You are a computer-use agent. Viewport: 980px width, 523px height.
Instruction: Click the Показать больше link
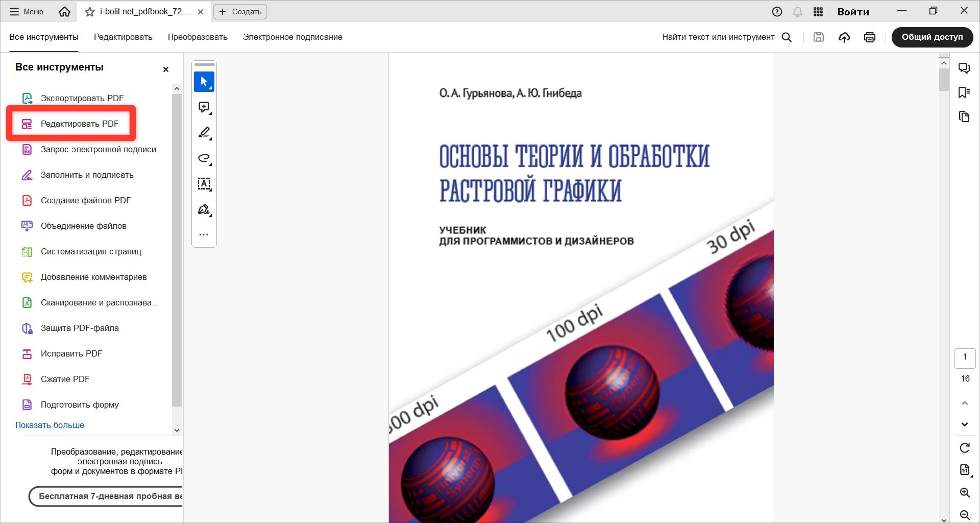pyautogui.click(x=50, y=425)
